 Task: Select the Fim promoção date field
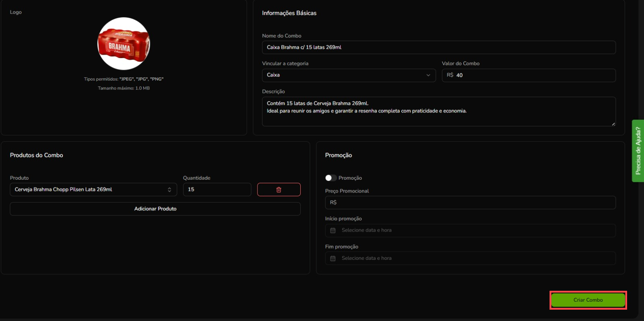pyautogui.click(x=471, y=259)
